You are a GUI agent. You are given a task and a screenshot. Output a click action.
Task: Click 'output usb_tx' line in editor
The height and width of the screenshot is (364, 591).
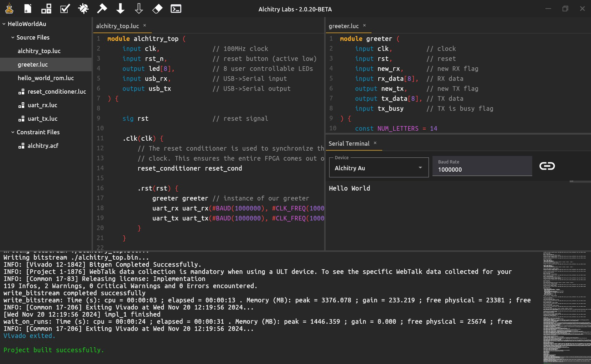tap(147, 88)
